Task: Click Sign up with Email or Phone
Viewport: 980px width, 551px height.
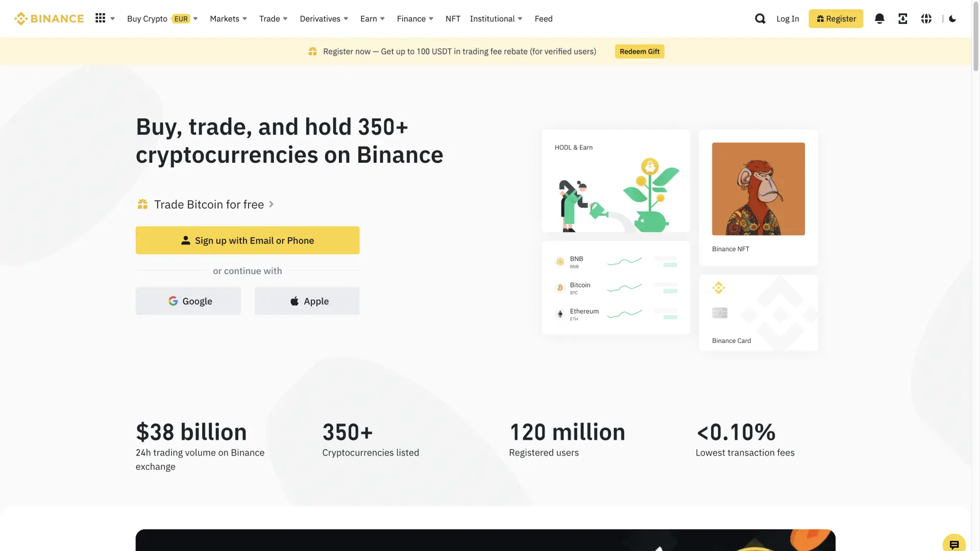Action: (x=247, y=240)
